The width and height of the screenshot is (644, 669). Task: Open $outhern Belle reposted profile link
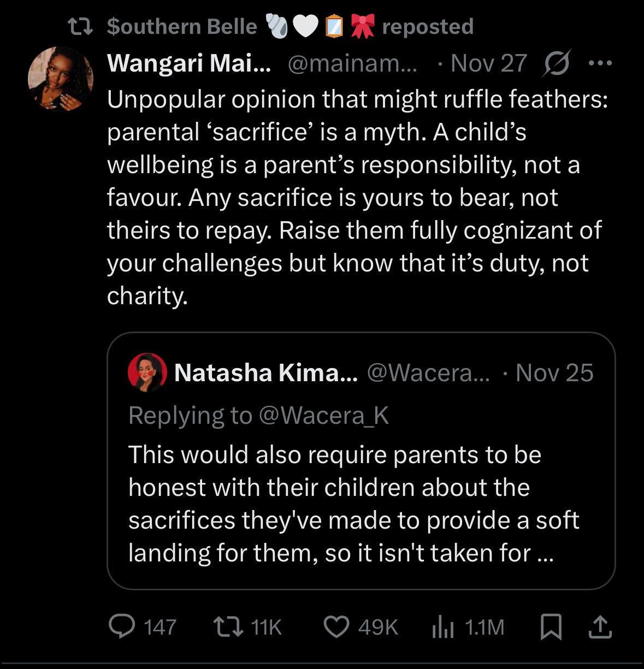click(x=182, y=26)
